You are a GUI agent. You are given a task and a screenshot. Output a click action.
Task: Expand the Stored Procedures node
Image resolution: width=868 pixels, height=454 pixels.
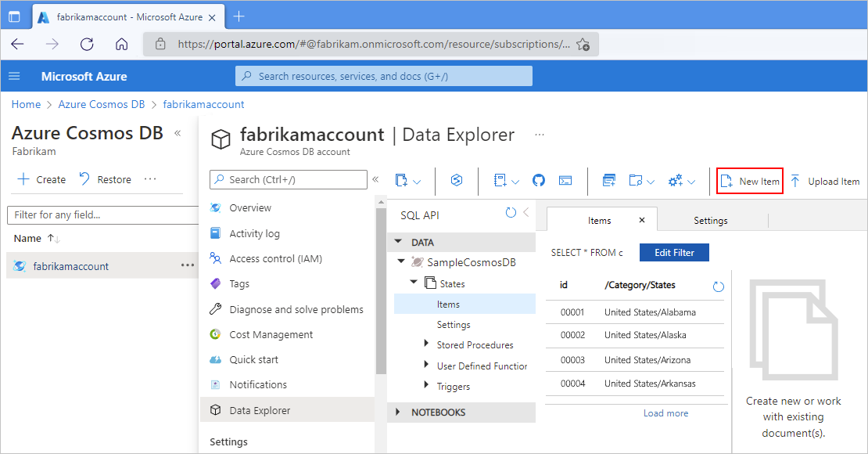[425, 344]
